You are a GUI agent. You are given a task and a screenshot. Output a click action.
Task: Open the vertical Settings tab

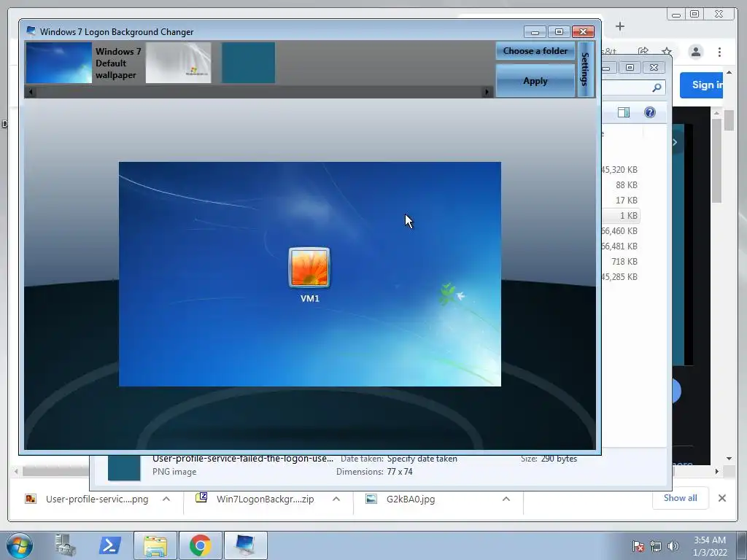tap(586, 69)
